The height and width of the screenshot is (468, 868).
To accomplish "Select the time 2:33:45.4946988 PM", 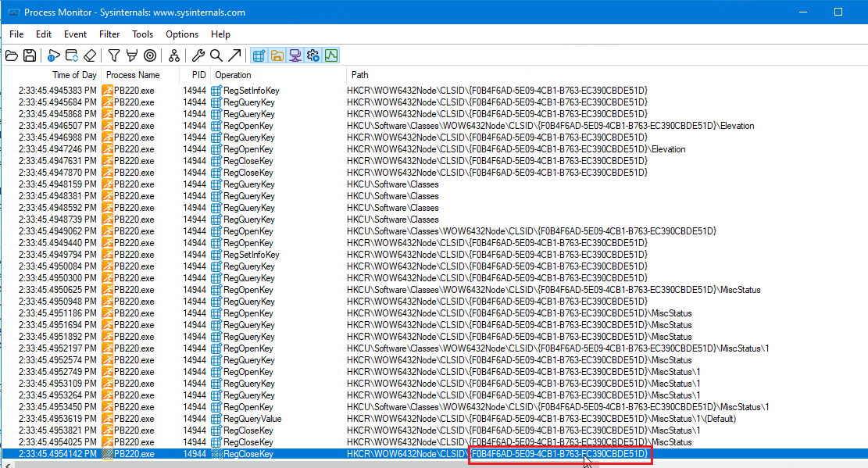I will point(58,138).
